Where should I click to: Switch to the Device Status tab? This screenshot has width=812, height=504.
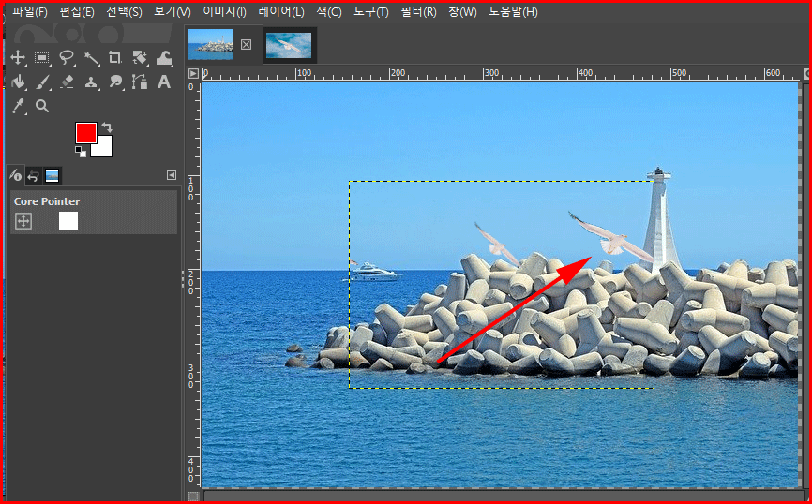[16, 176]
